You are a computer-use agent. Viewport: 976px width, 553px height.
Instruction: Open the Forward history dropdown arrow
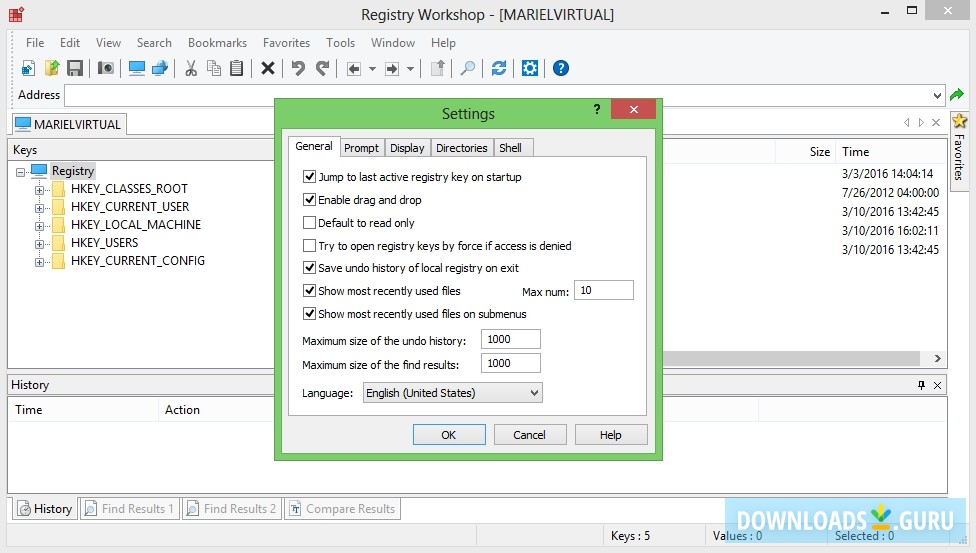coord(410,69)
